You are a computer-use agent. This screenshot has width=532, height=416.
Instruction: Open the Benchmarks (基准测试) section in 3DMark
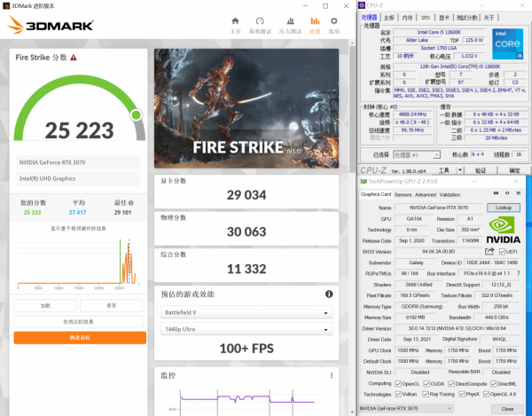(x=260, y=26)
